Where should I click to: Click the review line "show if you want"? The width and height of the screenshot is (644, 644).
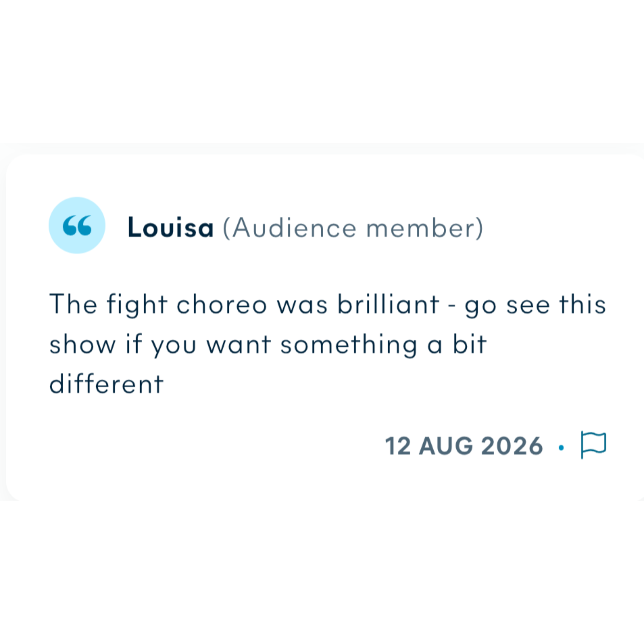click(268, 345)
